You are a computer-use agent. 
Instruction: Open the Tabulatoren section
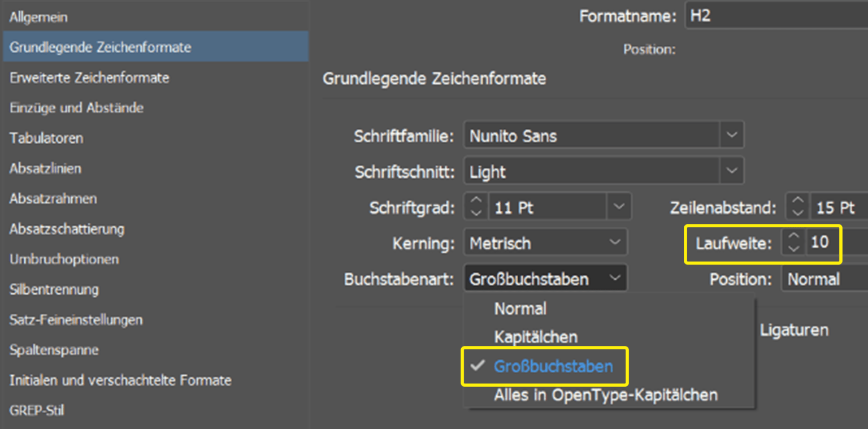coord(46,138)
